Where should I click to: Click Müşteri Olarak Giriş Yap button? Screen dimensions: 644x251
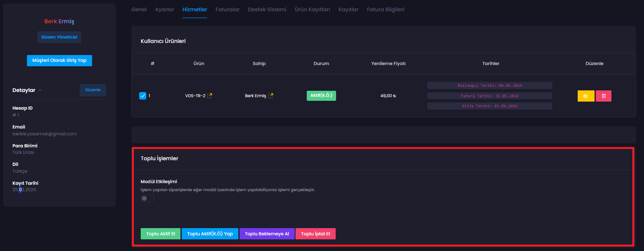point(59,61)
